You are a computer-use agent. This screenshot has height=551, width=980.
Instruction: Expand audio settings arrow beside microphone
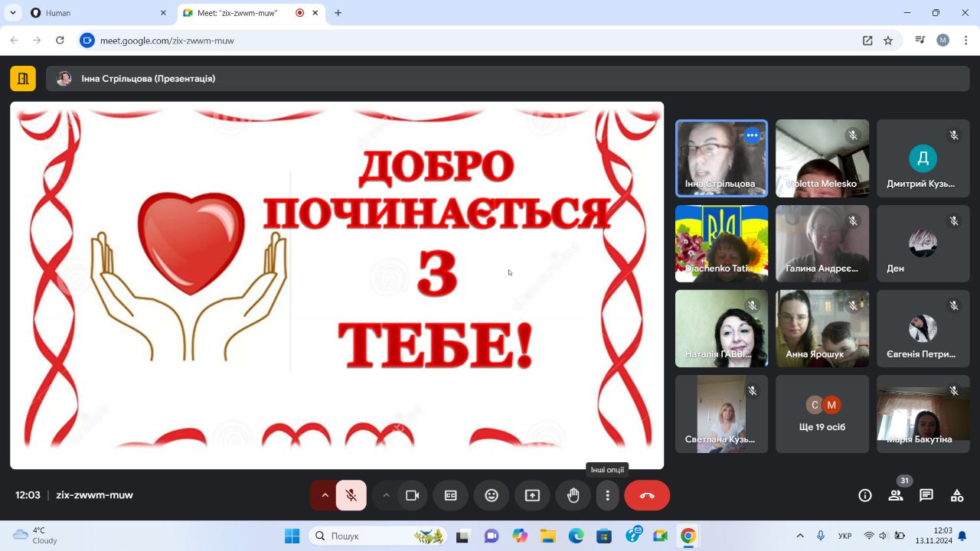tap(325, 495)
